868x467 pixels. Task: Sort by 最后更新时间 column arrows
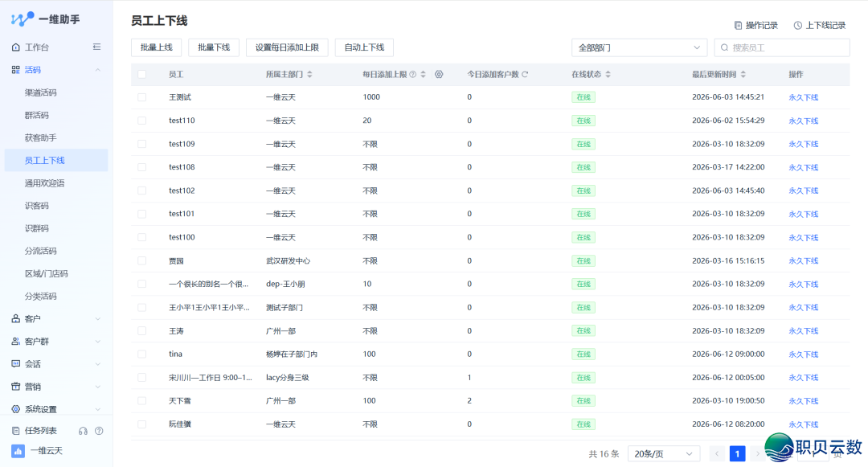(743, 74)
